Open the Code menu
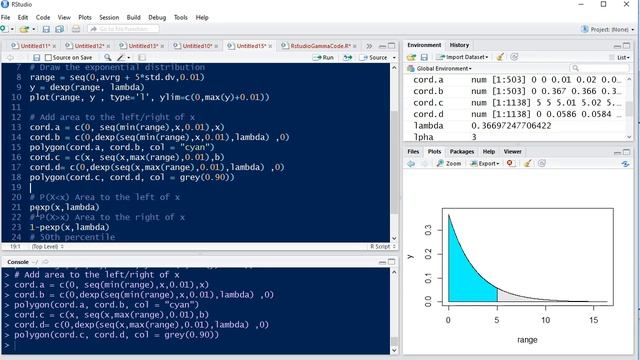Screen dimensions: 640x360 pos(43,17)
